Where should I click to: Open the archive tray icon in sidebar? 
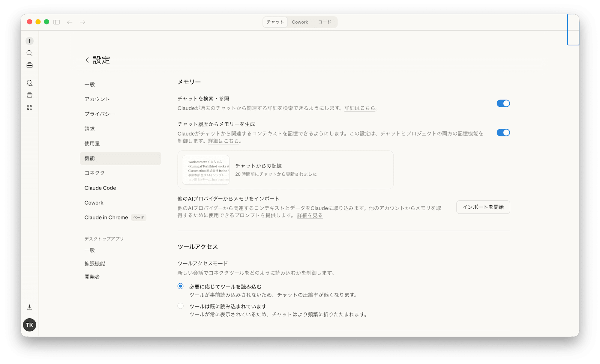point(29,95)
